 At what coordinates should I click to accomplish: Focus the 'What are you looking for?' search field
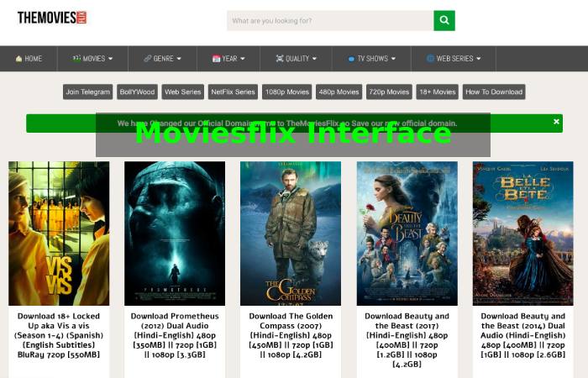coord(330,20)
